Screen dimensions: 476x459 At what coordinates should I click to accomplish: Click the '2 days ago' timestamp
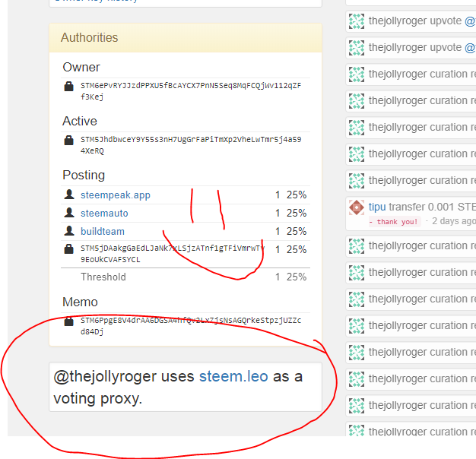click(453, 221)
